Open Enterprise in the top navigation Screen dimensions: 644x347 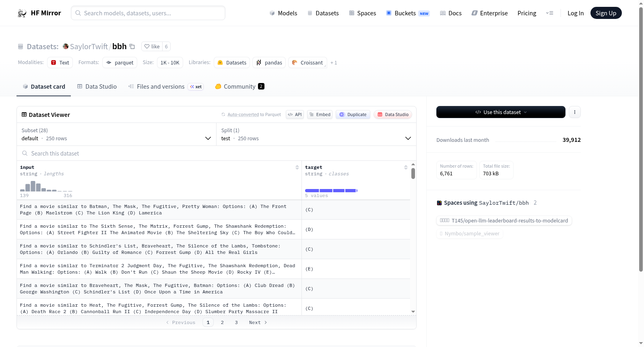click(489, 13)
